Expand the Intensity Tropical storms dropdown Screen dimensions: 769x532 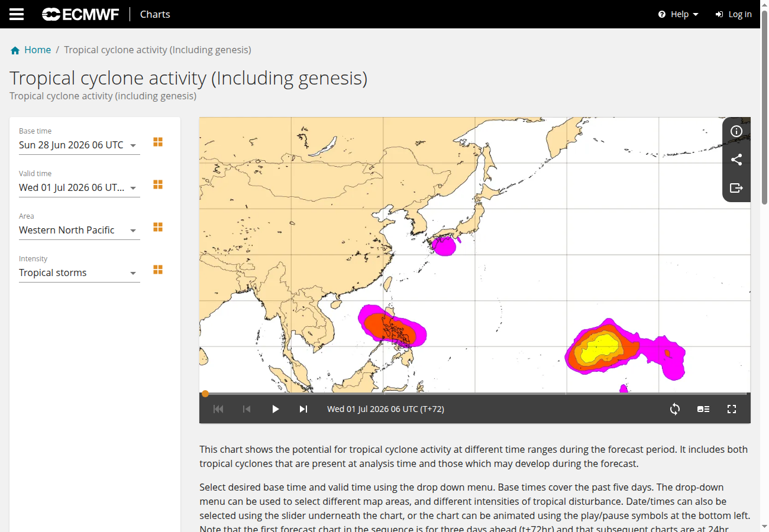(x=79, y=273)
